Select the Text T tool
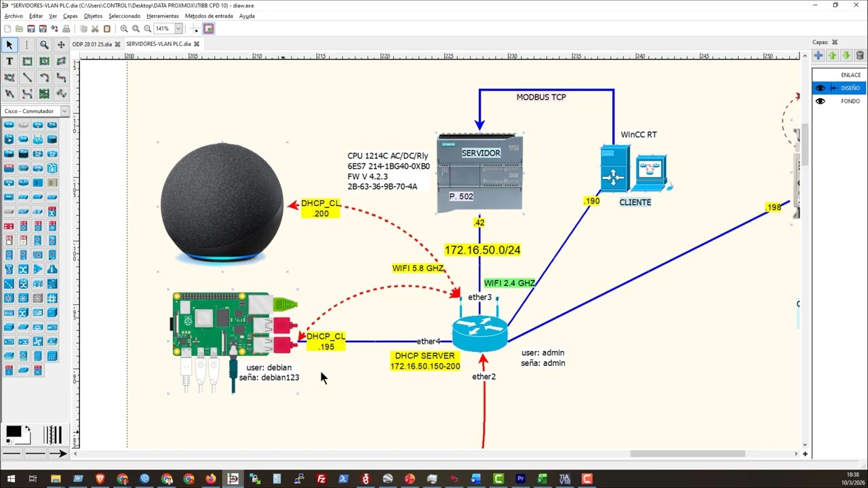The width and height of the screenshot is (868, 488). pyautogui.click(x=9, y=61)
